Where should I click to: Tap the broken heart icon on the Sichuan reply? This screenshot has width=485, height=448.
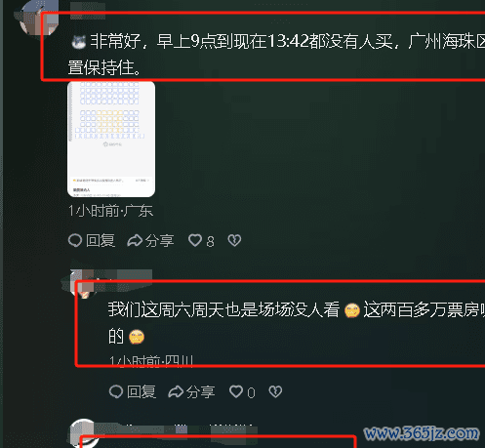click(275, 391)
